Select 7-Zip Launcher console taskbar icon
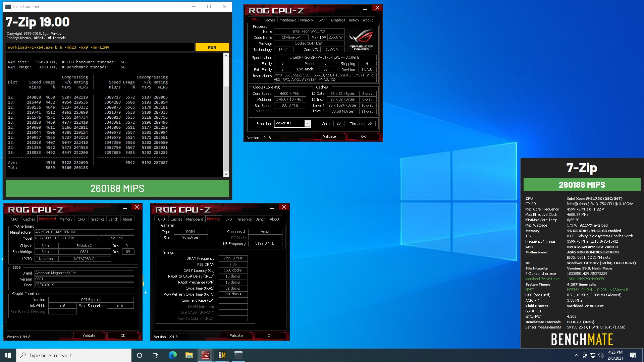This screenshot has height=362, width=644. [x=238, y=355]
